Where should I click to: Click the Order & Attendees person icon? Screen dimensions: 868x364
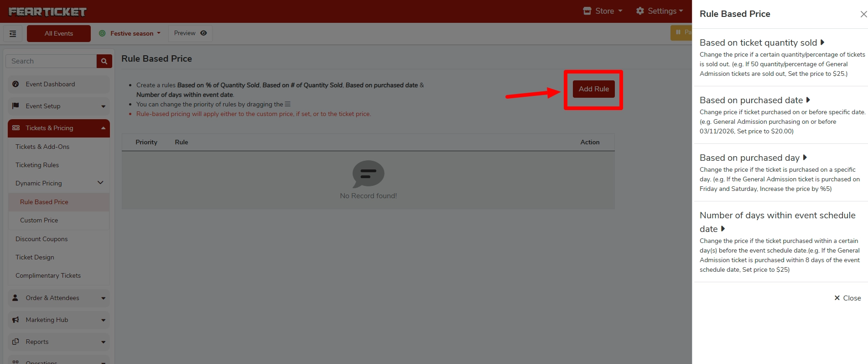(x=15, y=298)
